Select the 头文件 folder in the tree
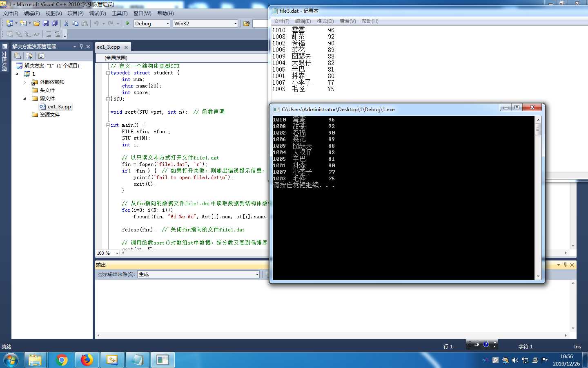The width and height of the screenshot is (588, 368). pos(47,90)
